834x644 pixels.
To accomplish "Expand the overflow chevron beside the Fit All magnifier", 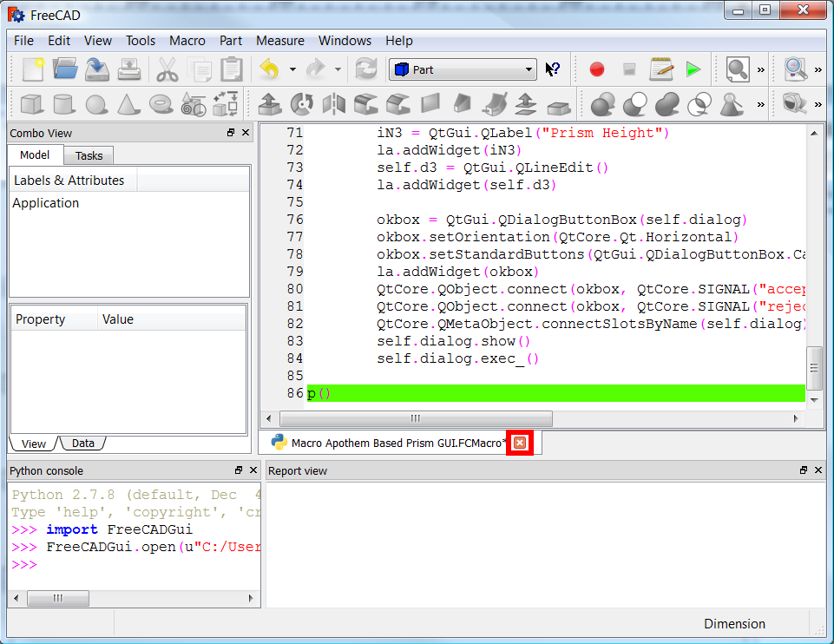I will click(760, 69).
